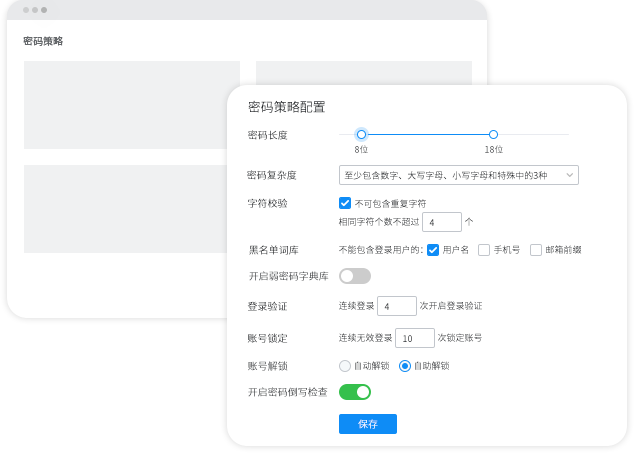This screenshot has width=634, height=453.
Task: Click the 保存 button
Action: pos(368,424)
